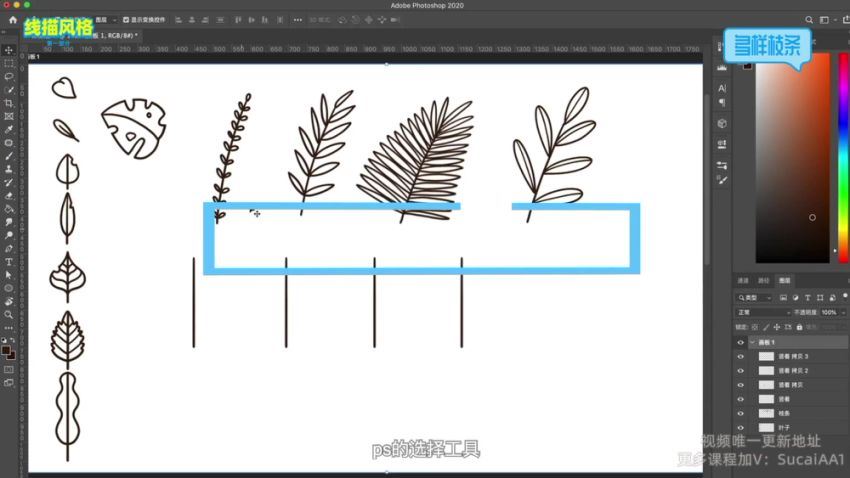The height and width of the screenshot is (478, 850).
Task: Select the Crop tool
Action: (8, 103)
